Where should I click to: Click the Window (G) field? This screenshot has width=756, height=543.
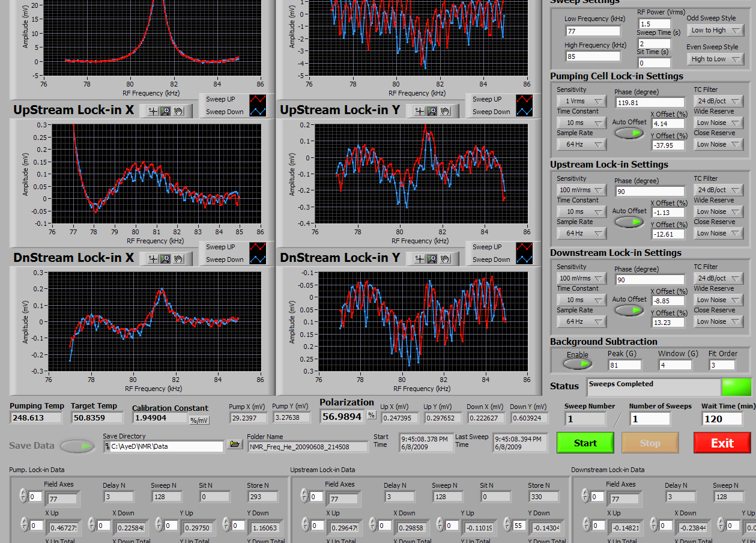(676, 365)
